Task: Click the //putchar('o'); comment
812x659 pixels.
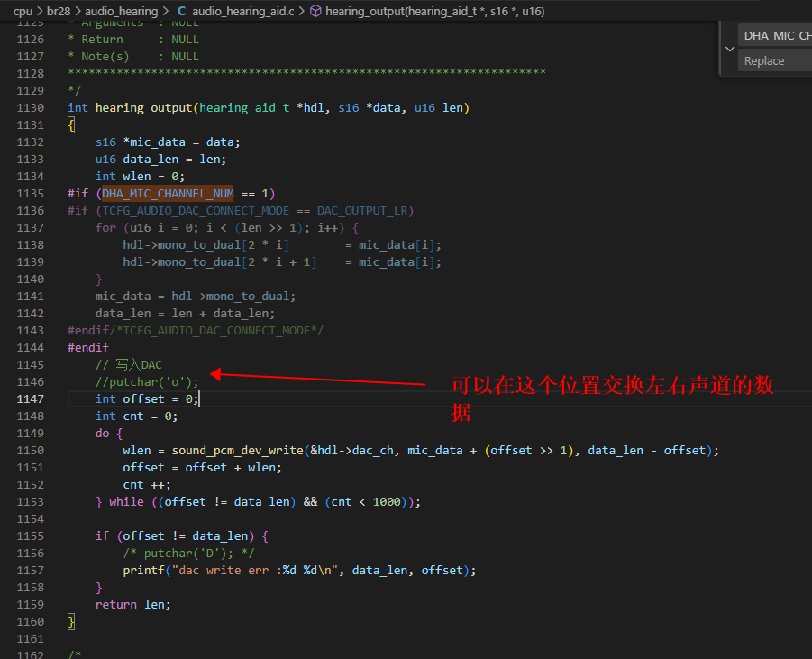Action: (x=147, y=382)
